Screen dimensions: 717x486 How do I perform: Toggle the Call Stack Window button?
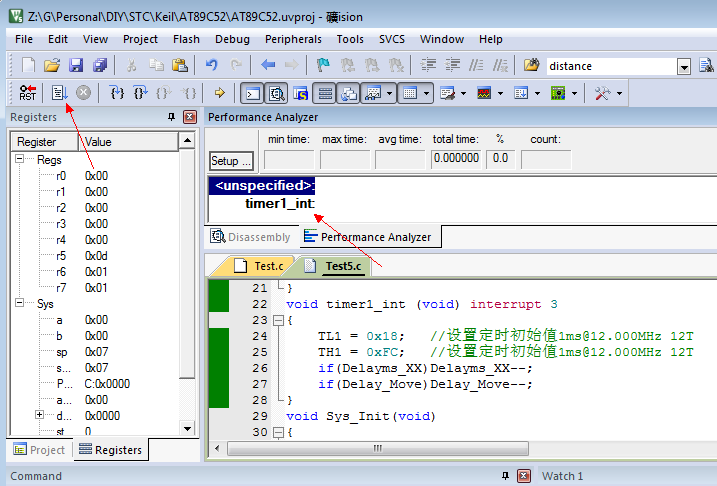pos(348,93)
